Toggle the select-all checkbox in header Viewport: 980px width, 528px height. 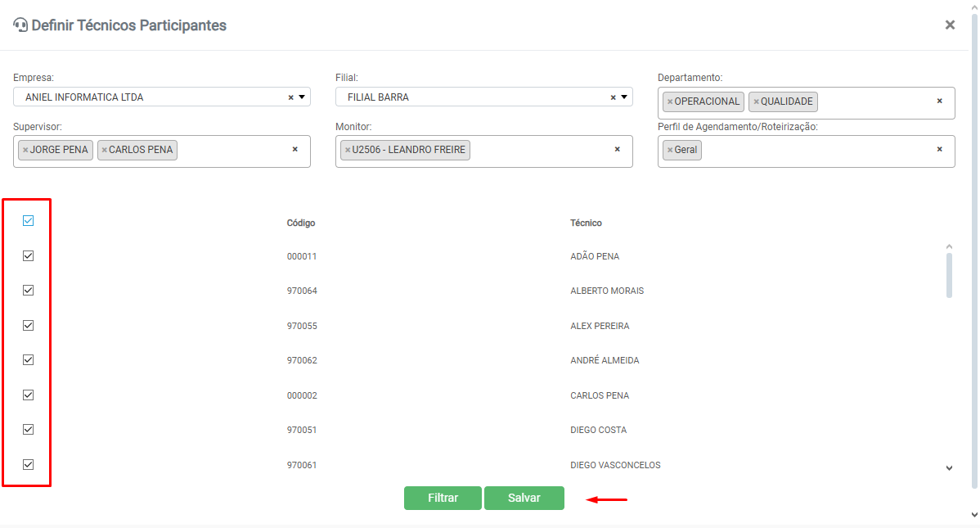point(28,221)
